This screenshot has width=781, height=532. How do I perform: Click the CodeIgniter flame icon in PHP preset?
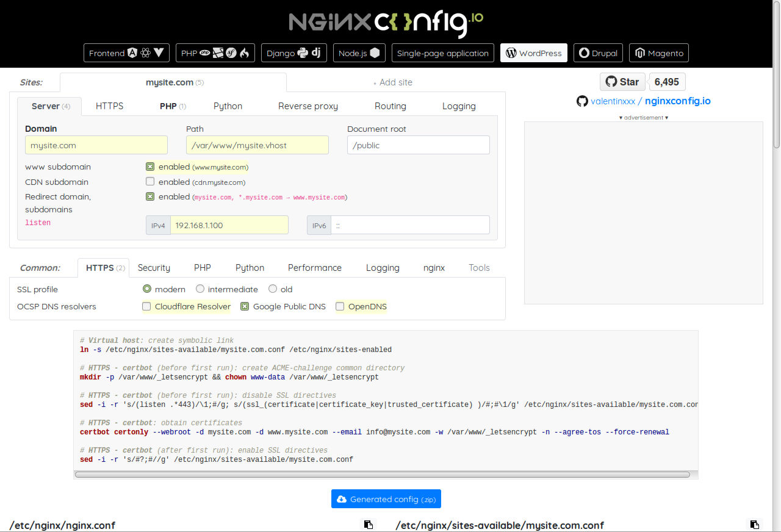pos(244,53)
